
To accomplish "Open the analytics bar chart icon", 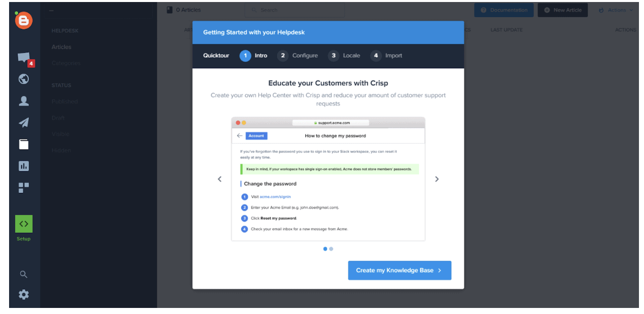I will pyautogui.click(x=24, y=166).
